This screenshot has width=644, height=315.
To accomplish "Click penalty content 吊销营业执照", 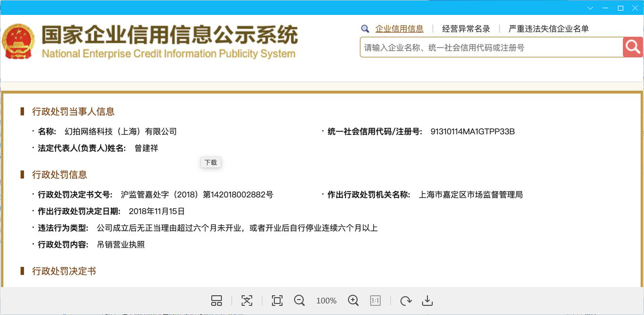I will (121, 245).
